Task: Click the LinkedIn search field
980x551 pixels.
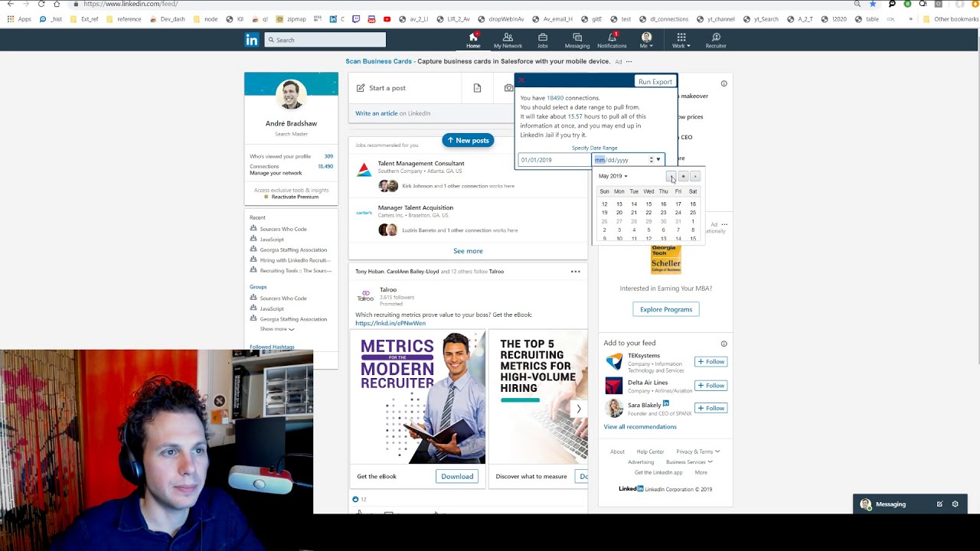Action: tap(325, 40)
